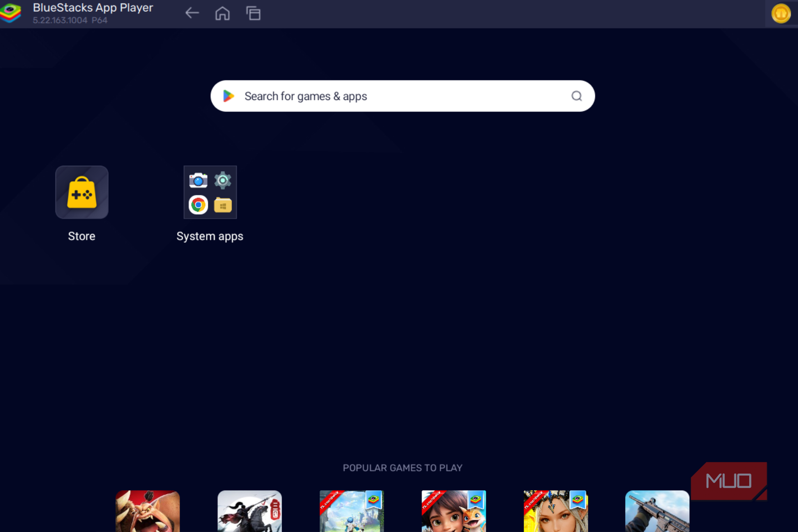
Task: Click the Store label text
Action: pyautogui.click(x=81, y=236)
